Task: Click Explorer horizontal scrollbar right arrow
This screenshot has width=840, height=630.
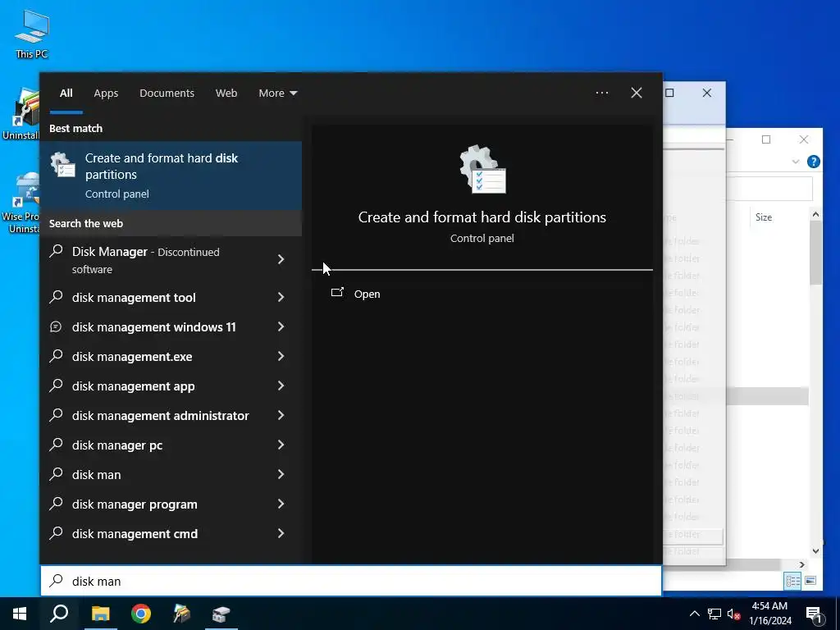Action: coord(802,564)
